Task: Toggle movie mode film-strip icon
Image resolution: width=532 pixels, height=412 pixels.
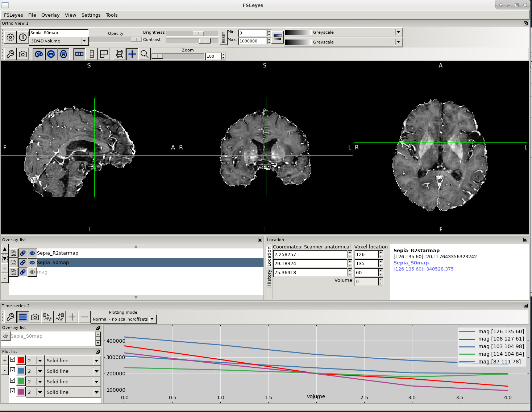Action: (x=120, y=54)
